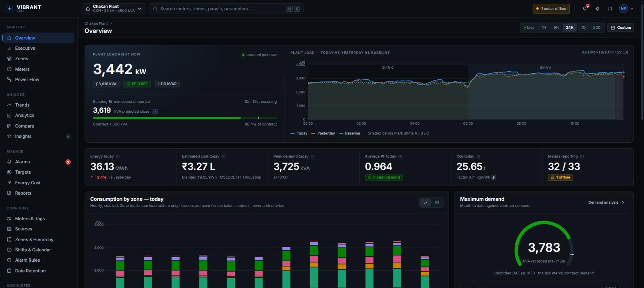Click the Incentive band badge
The height and width of the screenshot is (288, 644).
384,177
